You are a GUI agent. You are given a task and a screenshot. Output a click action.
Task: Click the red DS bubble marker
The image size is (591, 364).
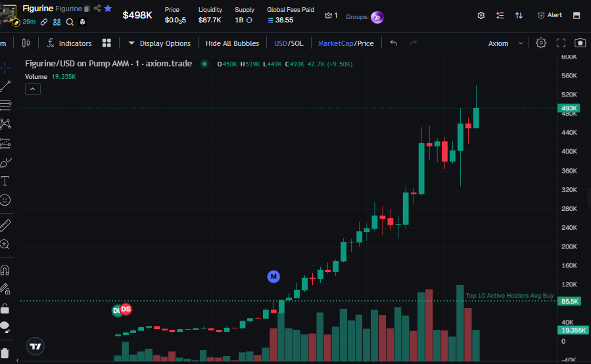coord(126,309)
